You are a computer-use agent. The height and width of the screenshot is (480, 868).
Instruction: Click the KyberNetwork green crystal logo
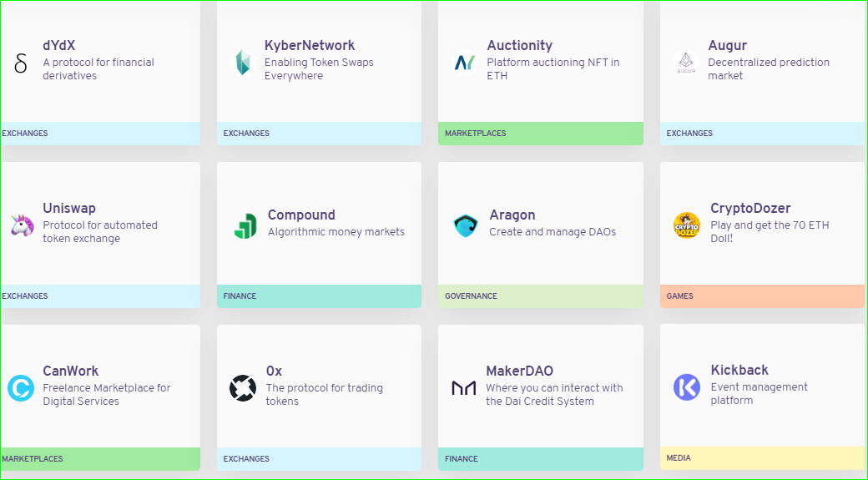click(243, 63)
